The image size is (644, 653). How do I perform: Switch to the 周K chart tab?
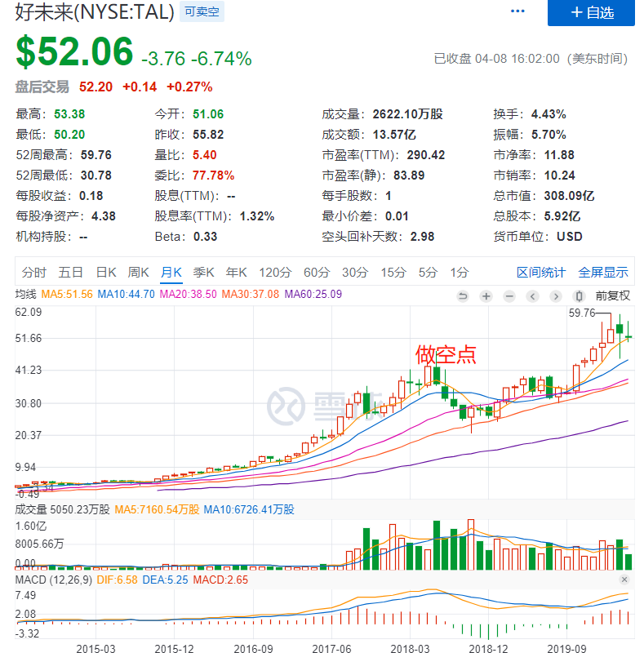[139, 272]
